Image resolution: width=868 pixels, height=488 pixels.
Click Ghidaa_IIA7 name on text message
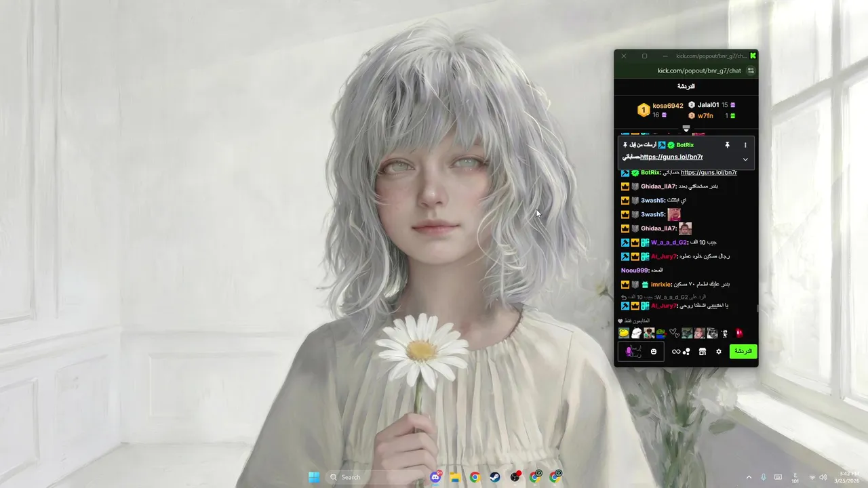click(x=658, y=186)
